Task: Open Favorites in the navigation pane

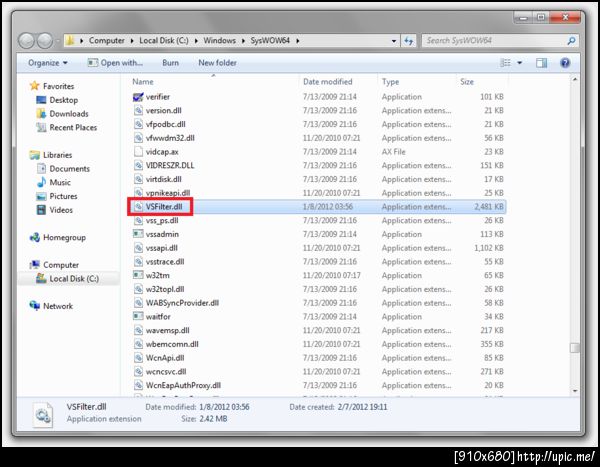Action: pos(59,86)
